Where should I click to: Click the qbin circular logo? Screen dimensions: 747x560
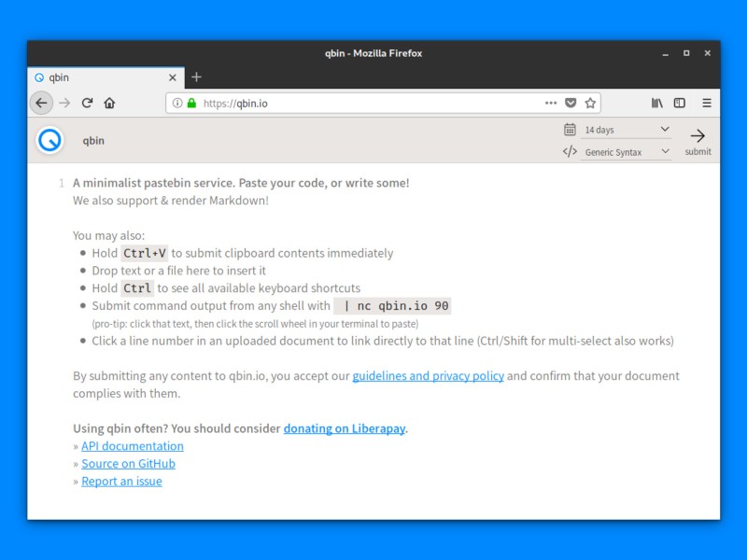[x=50, y=141]
